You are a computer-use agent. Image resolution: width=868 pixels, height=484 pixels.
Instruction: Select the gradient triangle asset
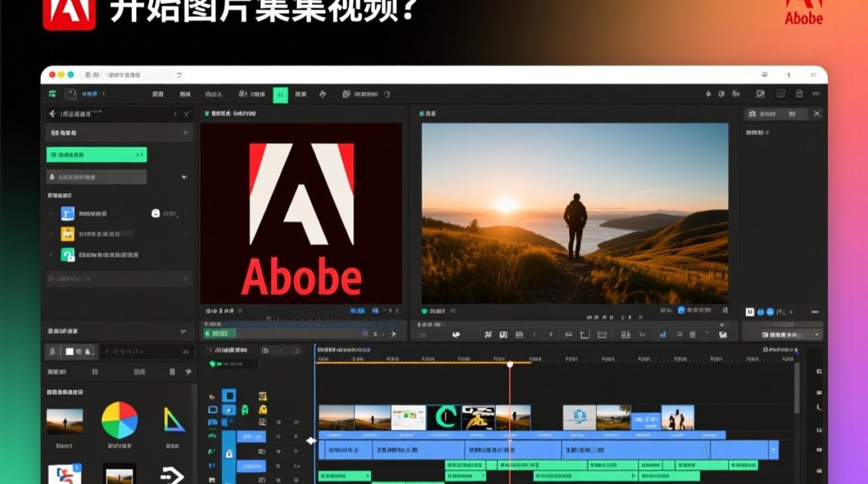pos(174,420)
